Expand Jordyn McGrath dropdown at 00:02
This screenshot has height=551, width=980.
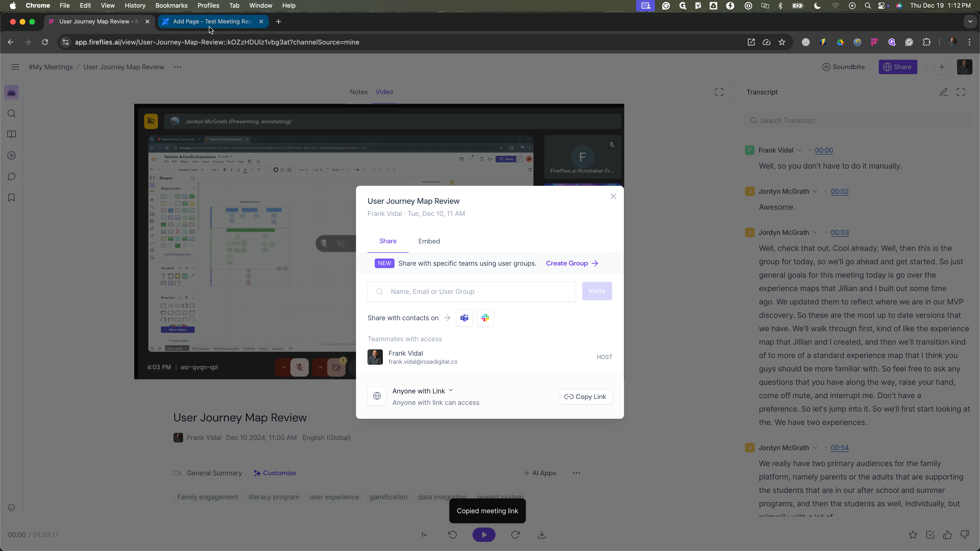pyautogui.click(x=815, y=191)
